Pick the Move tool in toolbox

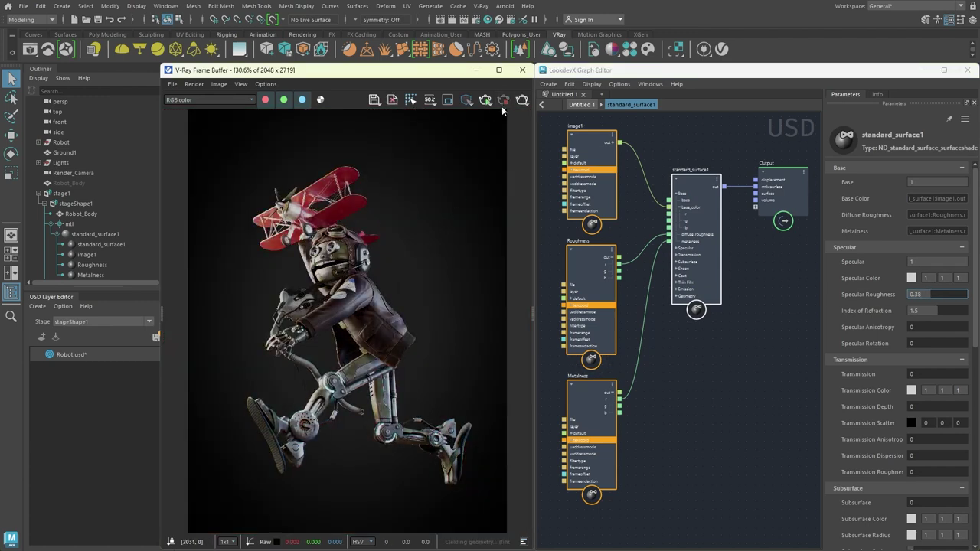point(11,135)
